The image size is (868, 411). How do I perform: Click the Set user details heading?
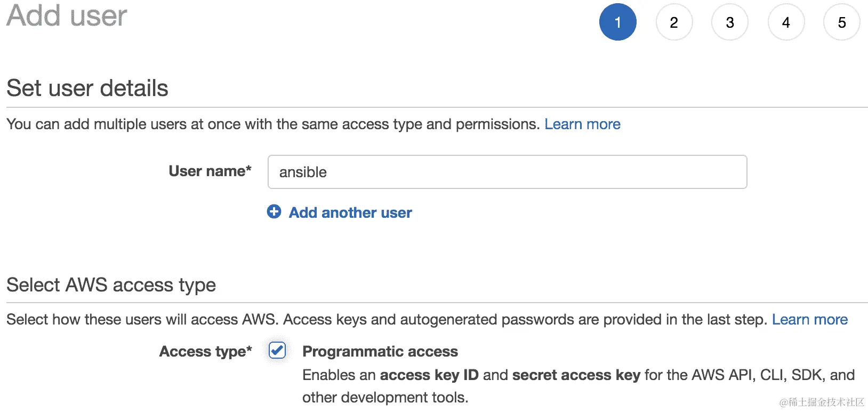point(87,88)
